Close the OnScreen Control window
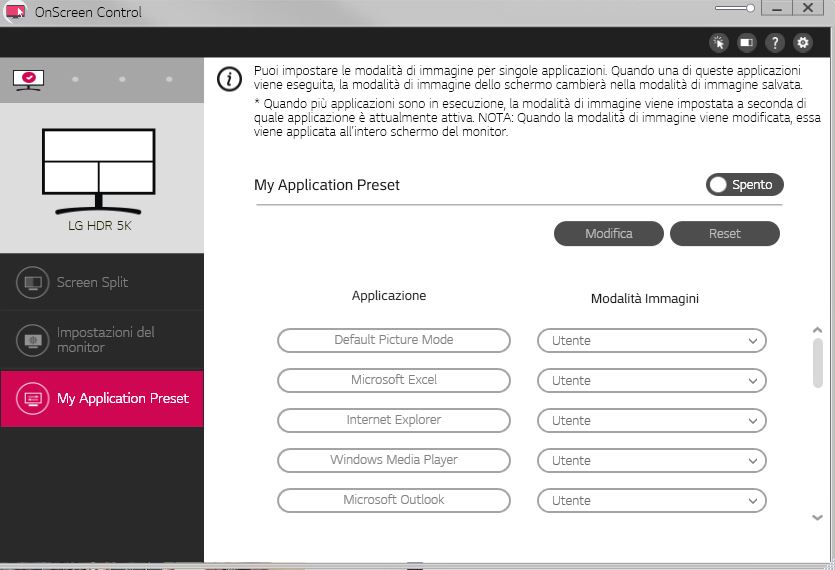The image size is (835, 570). tap(808, 8)
